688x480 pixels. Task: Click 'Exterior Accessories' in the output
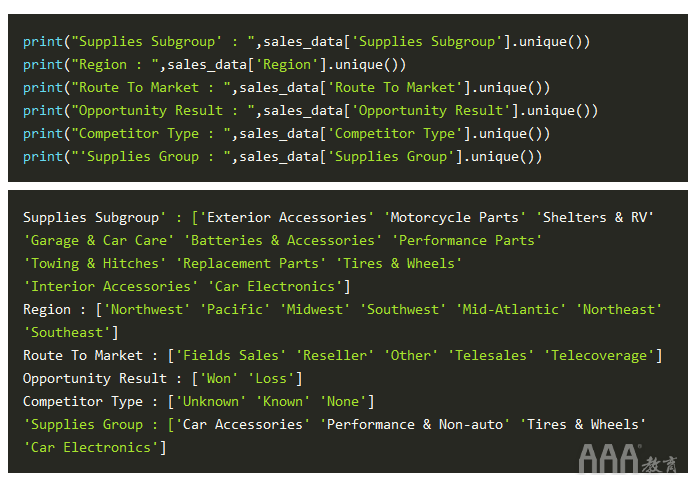[287, 218]
